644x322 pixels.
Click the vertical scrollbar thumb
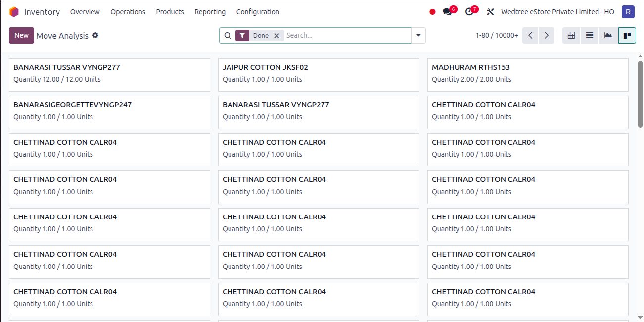(640, 95)
